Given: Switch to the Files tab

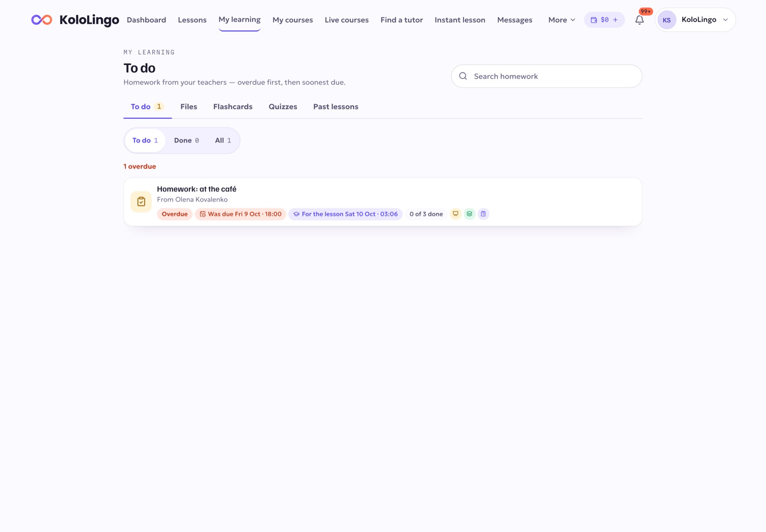Looking at the screenshot, I should [x=189, y=107].
